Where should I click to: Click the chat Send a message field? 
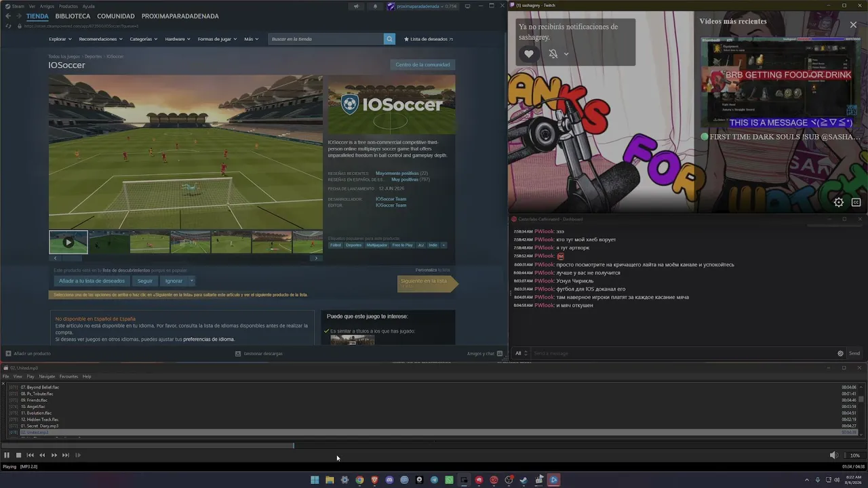tap(683, 353)
